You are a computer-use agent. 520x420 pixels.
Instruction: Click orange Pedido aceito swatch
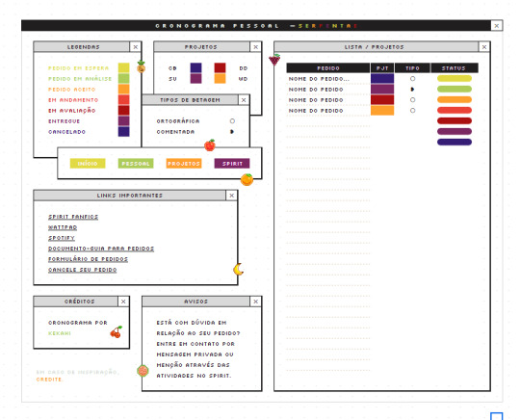[123, 90]
